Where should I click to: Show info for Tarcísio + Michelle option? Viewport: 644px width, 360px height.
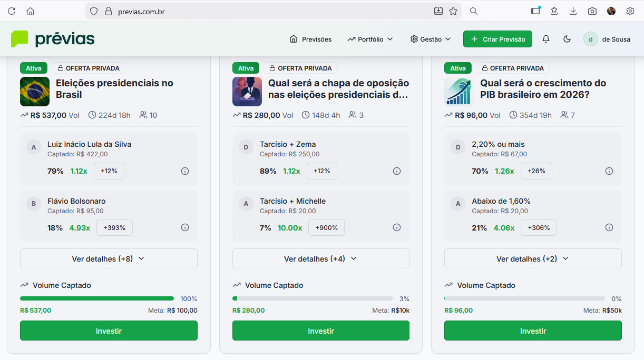pyautogui.click(x=397, y=227)
